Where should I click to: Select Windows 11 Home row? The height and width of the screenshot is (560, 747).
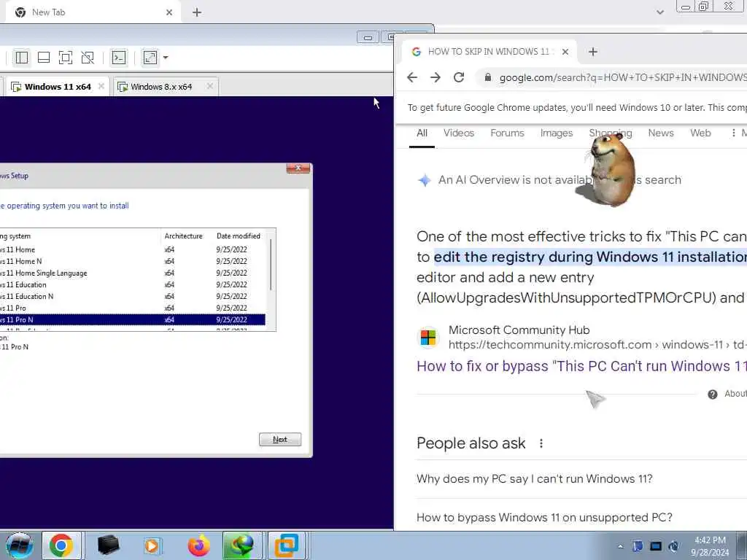pos(133,249)
